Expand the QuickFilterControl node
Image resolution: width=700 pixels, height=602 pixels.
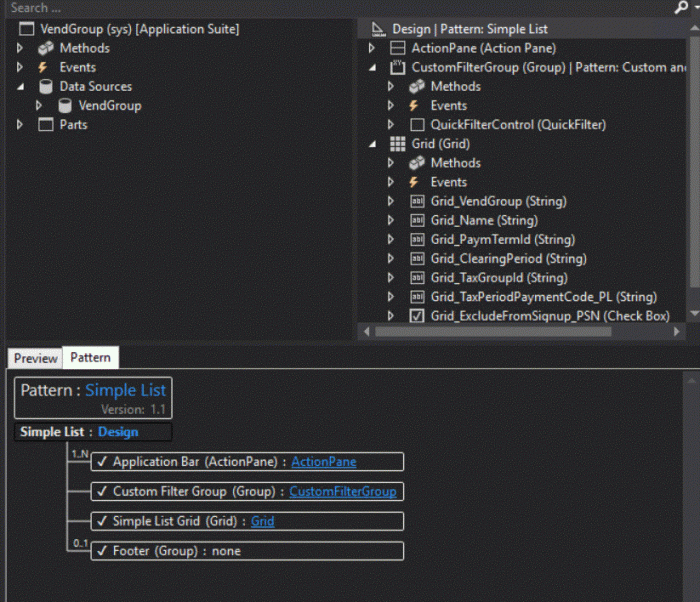pyautogui.click(x=391, y=124)
